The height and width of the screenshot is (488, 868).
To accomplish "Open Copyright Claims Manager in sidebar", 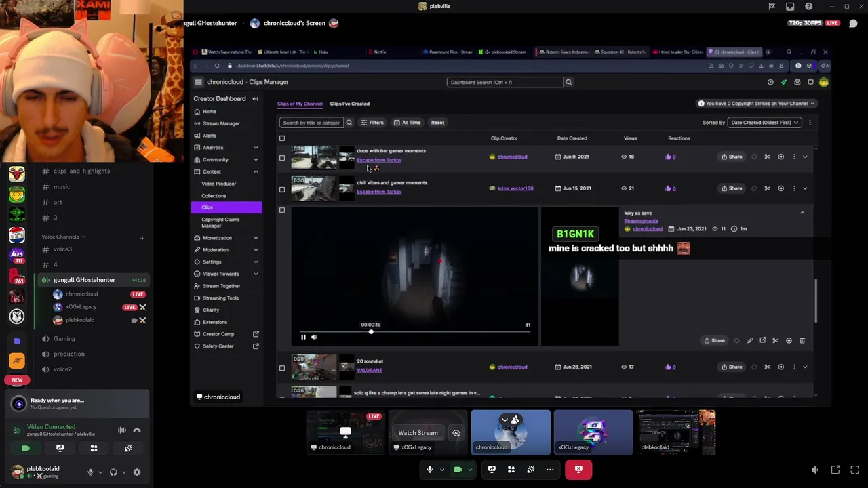I will pyautogui.click(x=220, y=222).
